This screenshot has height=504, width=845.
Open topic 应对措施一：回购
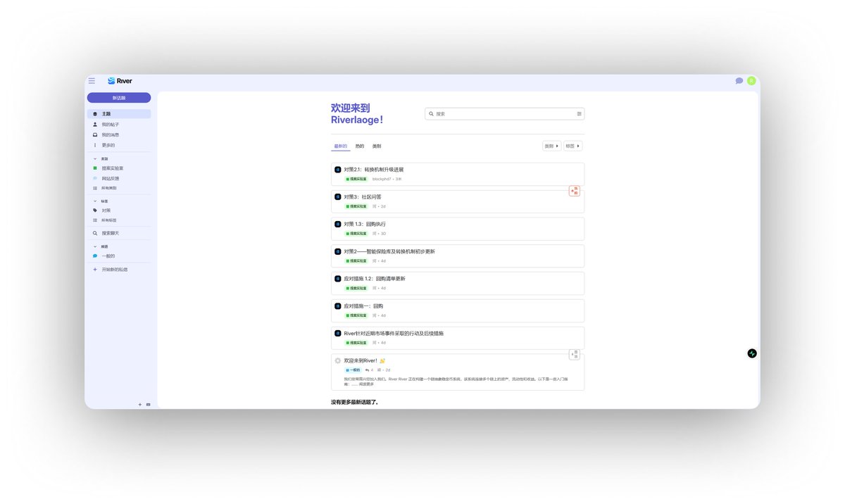pyautogui.click(x=363, y=306)
